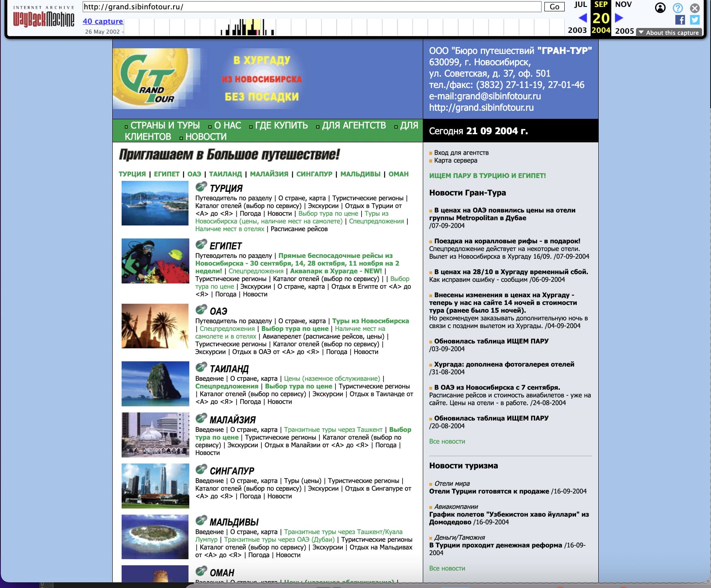This screenshot has height=588, width=711.
Task: Open Аквапарк в Хургаде - NEW! link
Action: [336, 271]
